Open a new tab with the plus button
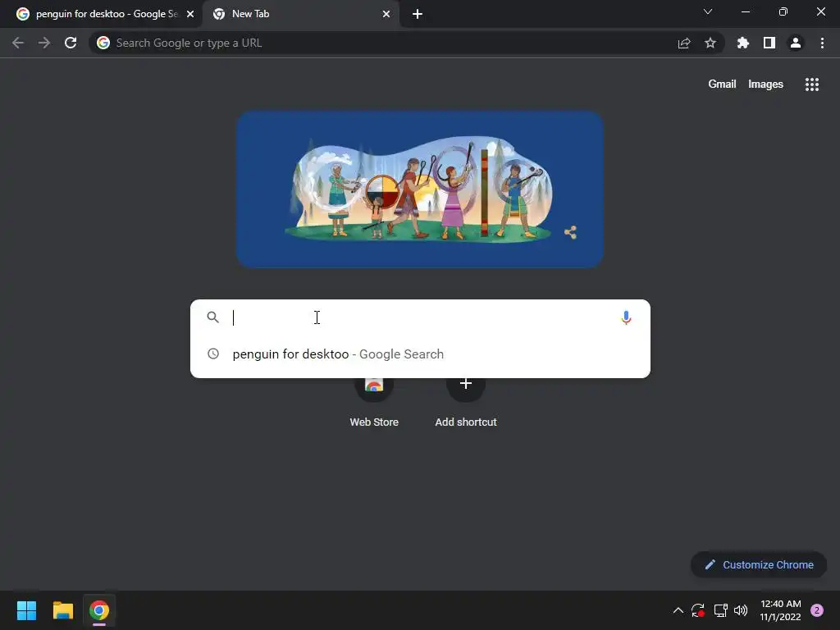This screenshot has height=630, width=840. pos(418,14)
